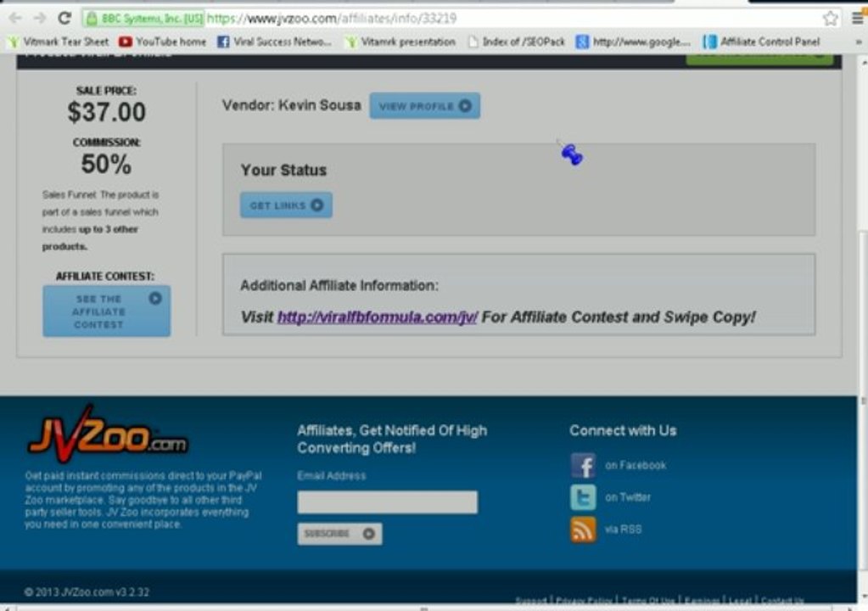Screen dimensions: 868x611
Task: Open the viralfbformula.com/jv/ link
Action: (x=377, y=317)
